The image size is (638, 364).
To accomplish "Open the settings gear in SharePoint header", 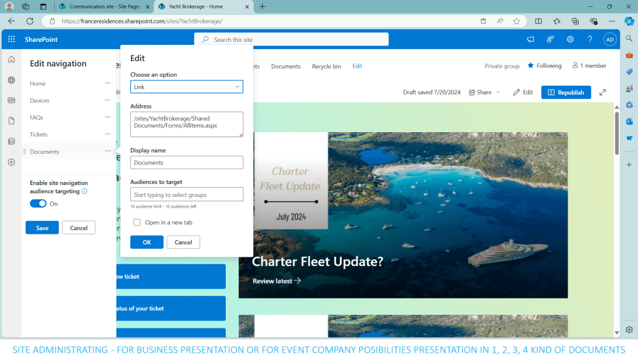I will pyautogui.click(x=570, y=39).
